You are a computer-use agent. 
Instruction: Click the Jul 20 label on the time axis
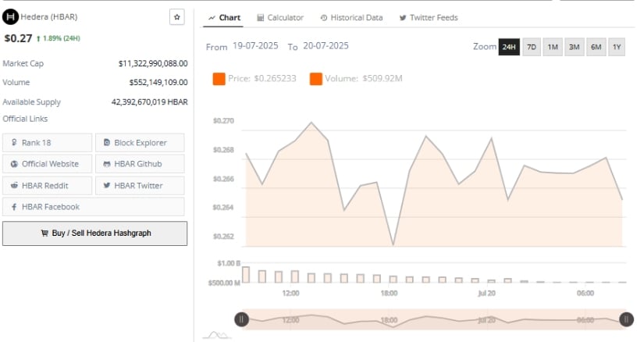click(486, 293)
